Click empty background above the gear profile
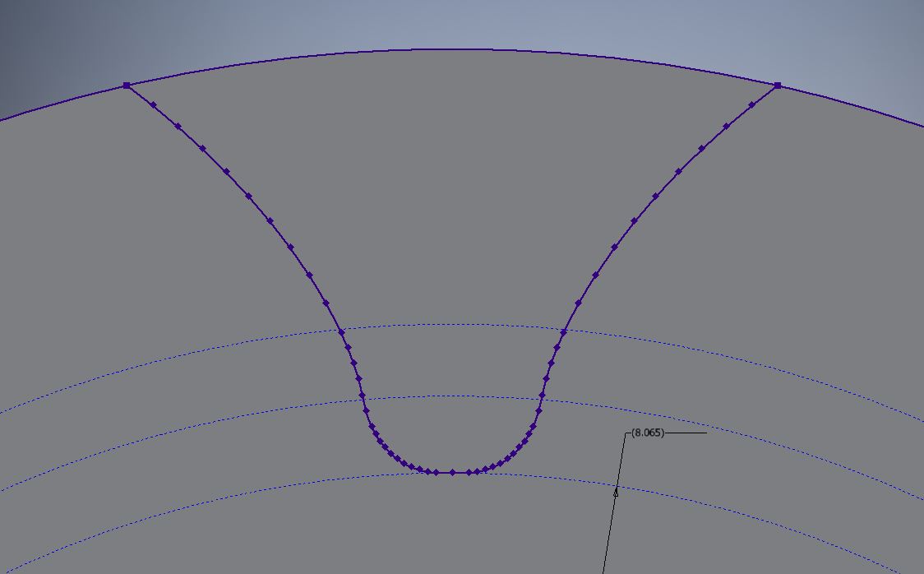The image size is (924, 574). click(x=452, y=21)
